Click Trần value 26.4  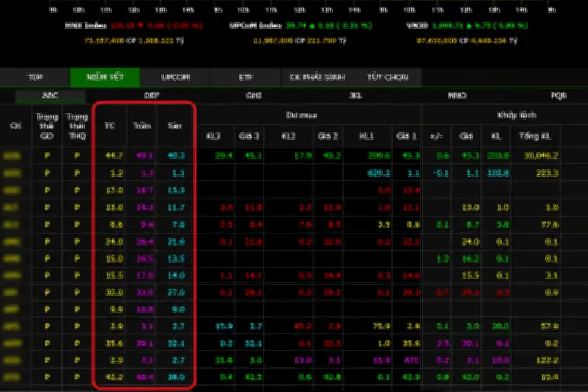(145, 242)
